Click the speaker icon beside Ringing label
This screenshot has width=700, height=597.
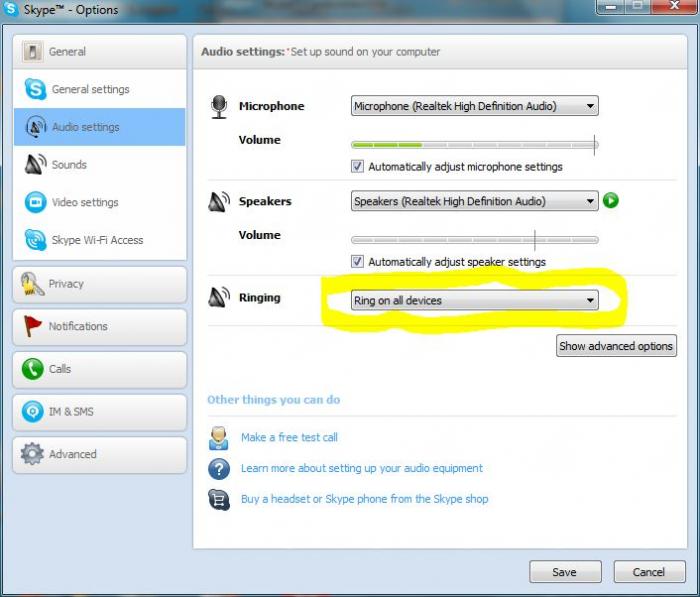point(219,297)
